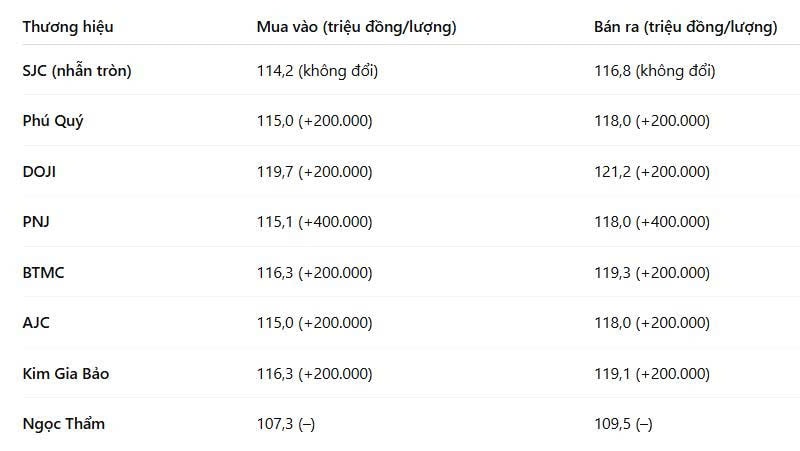Select PNJ buy price 115,1
800x451 pixels.
tap(275, 221)
